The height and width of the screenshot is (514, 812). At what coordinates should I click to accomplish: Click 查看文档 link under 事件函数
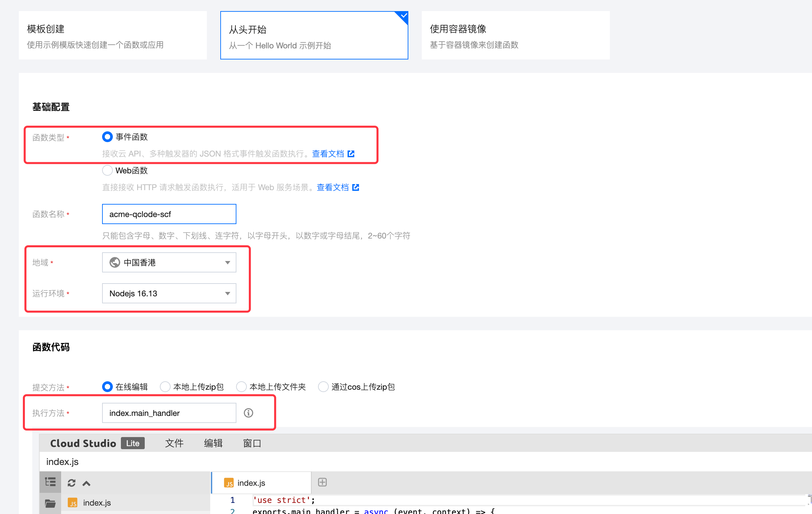328,154
